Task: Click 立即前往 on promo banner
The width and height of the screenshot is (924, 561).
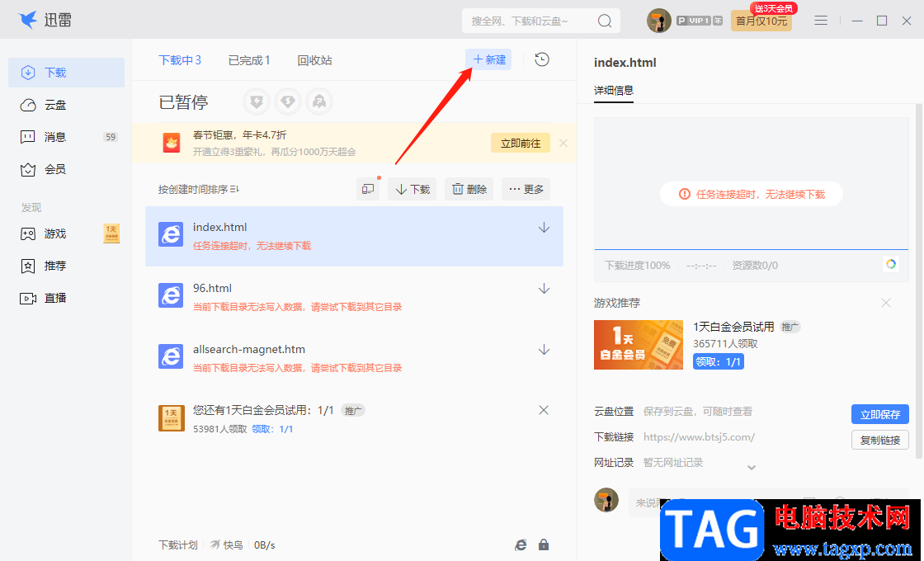Action: click(x=521, y=144)
